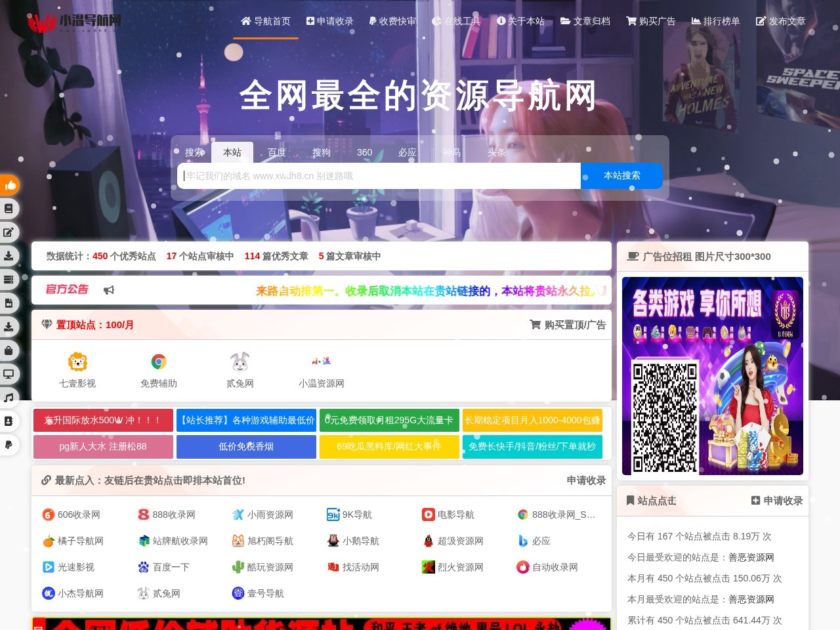Open 9K导航 using its logo icon

(x=333, y=514)
